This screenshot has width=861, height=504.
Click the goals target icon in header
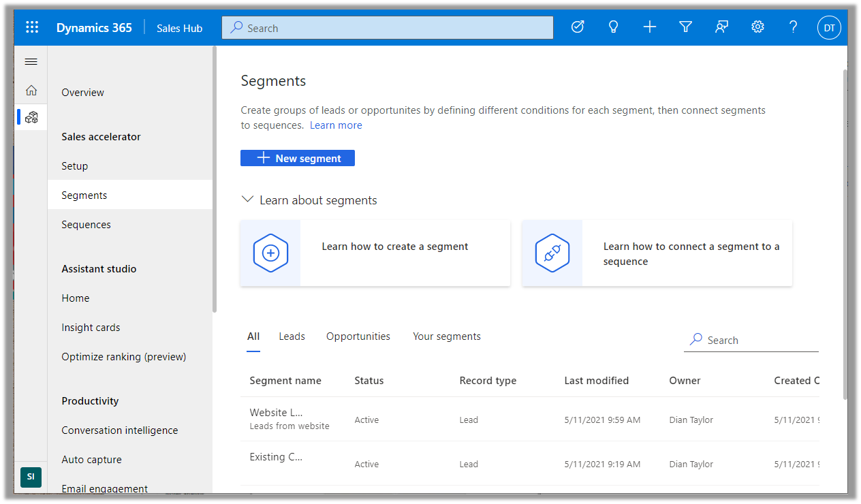[x=578, y=28]
